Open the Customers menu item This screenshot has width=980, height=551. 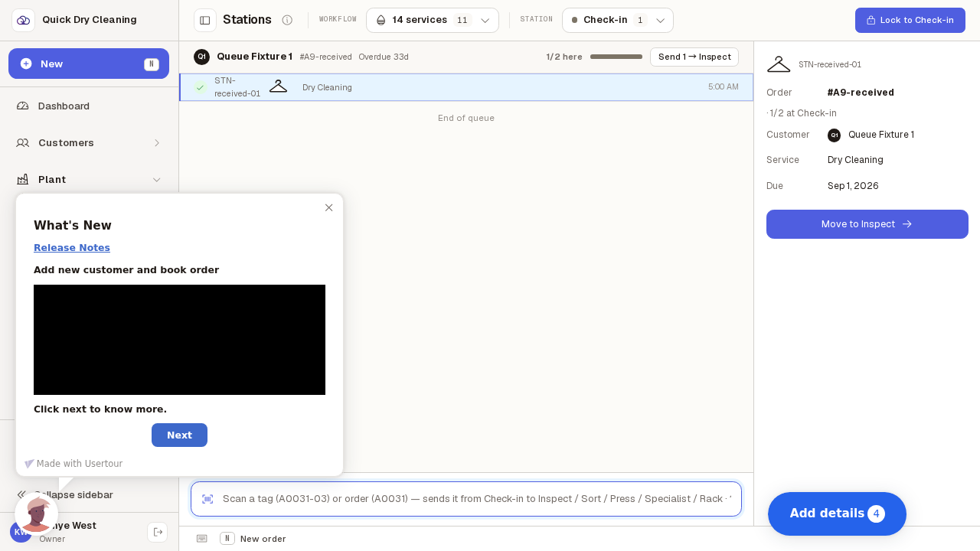(89, 142)
